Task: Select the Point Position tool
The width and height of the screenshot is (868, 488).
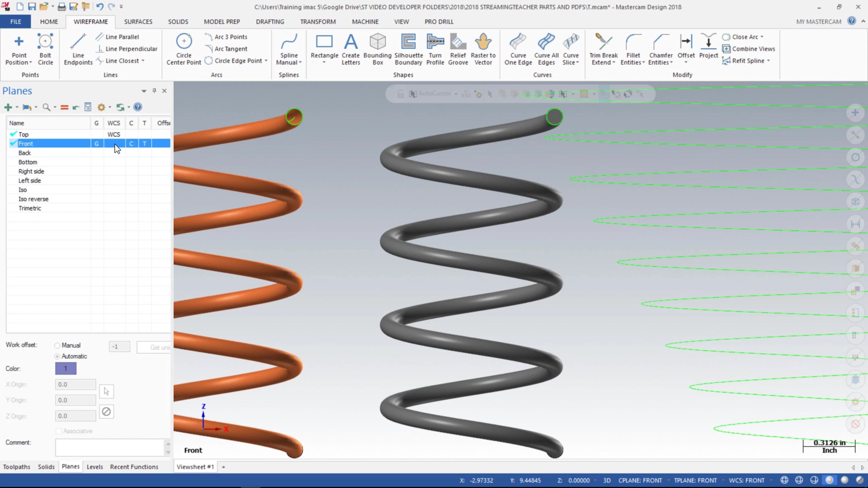Action: pyautogui.click(x=19, y=49)
